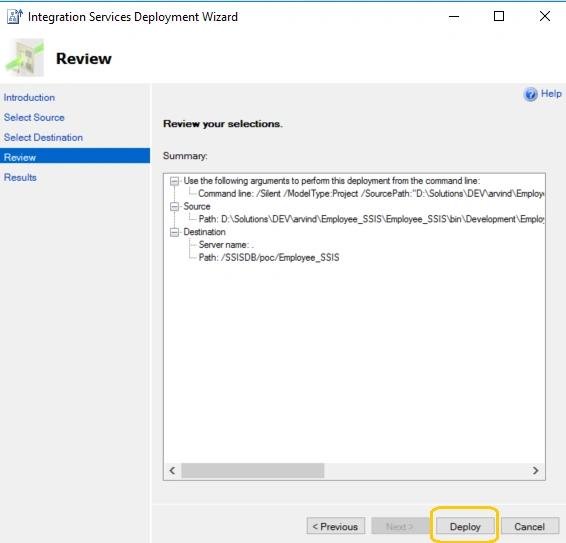Click the Previous button

[336, 527]
